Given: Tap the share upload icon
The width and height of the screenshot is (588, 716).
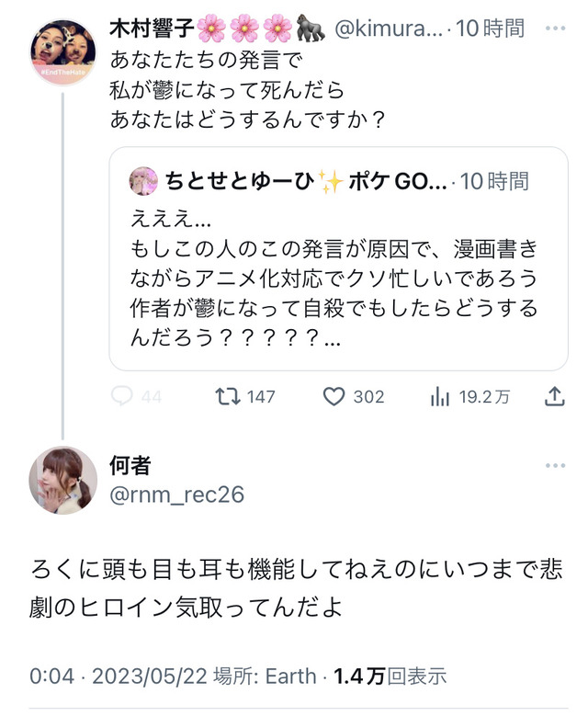Looking at the screenshot, I should tap(554, 396).
